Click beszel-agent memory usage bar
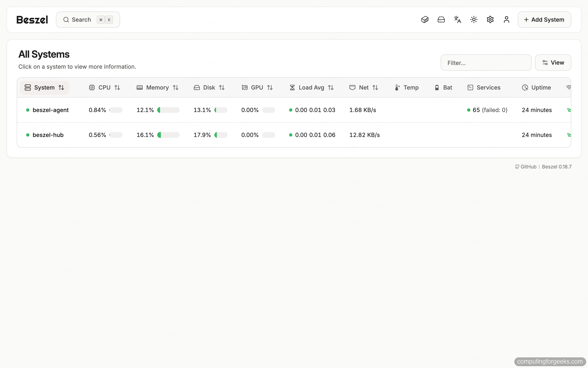This screenshot has width=588, height=368. (x=168, y=110)
